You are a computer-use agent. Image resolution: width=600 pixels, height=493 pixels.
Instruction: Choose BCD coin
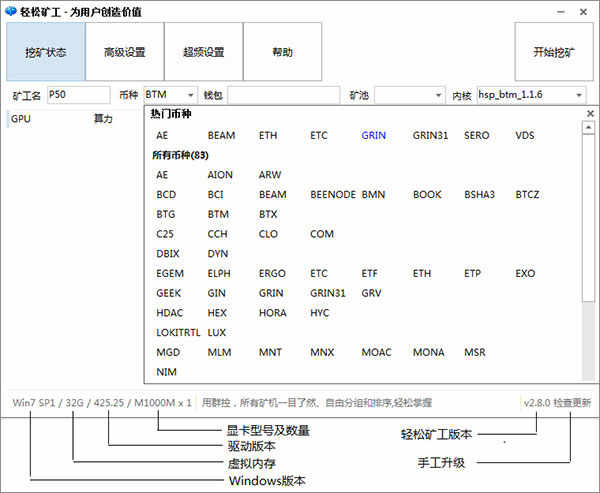coord(166,194)
